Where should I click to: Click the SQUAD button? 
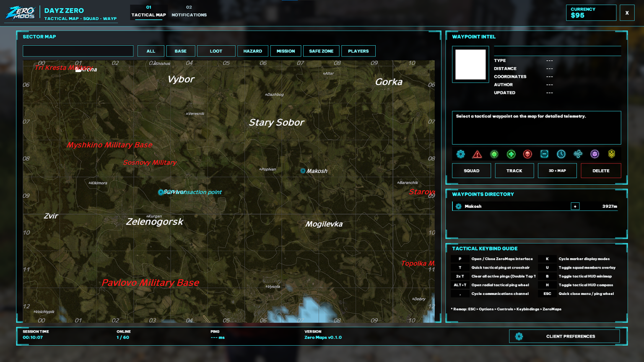(472, 171)
